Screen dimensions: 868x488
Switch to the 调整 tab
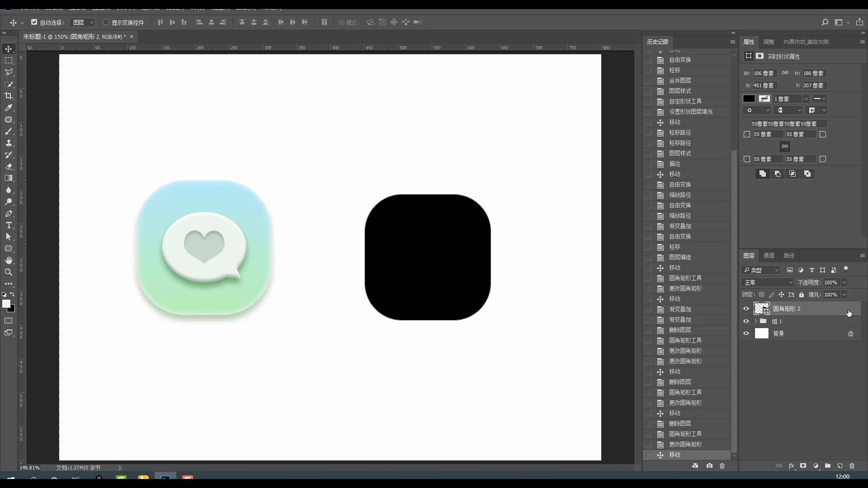[769, 42]
